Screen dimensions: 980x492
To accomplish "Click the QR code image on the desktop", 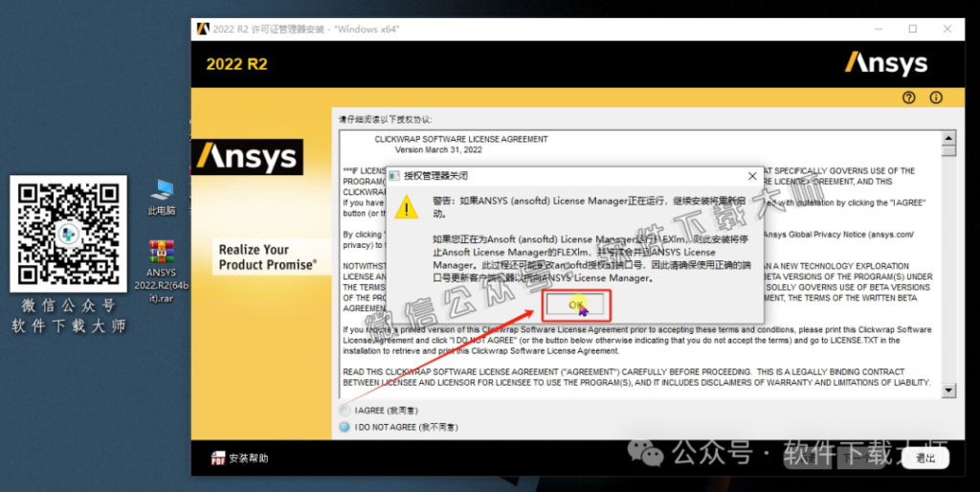I will pyautogui.click(x=68, y=234).
